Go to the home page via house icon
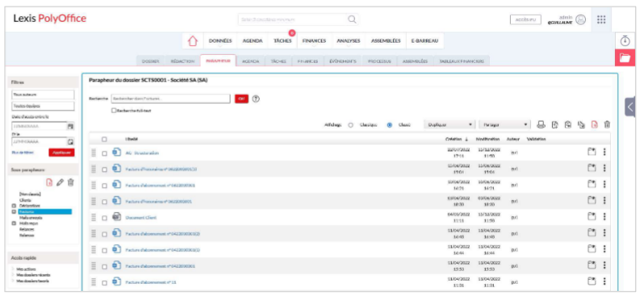This screenshot has height=299, width=644. (x=193, y=41)
